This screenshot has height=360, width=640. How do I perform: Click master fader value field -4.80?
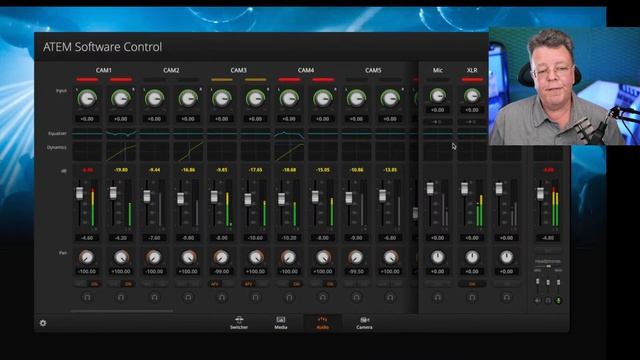[548, 238]
